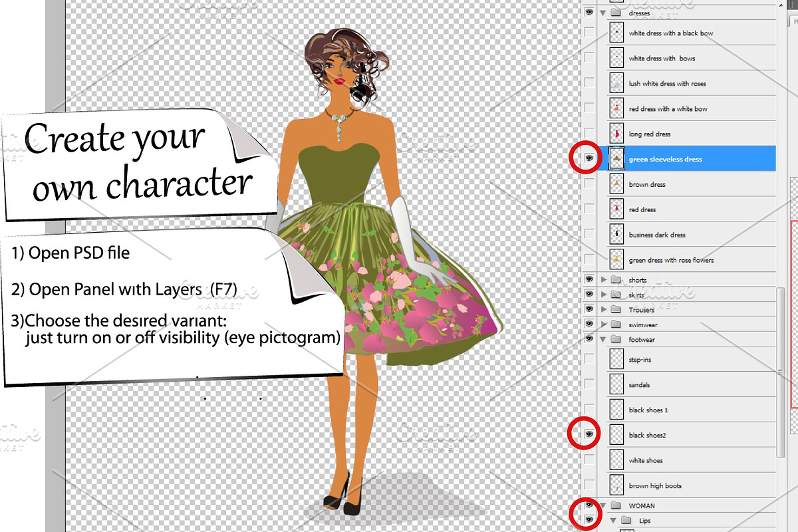
Task: Show the white dress with a black bow layer
Action: 589,33
